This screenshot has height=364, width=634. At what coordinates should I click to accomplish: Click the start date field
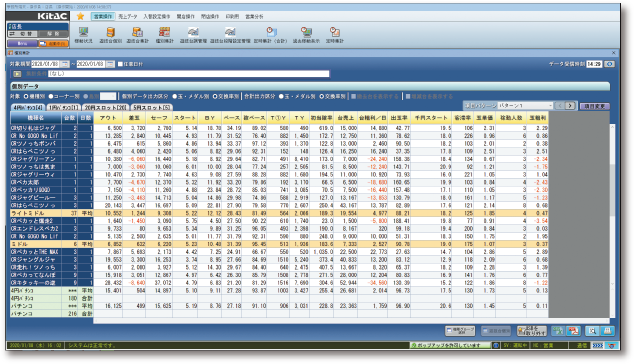click(46, 64)
